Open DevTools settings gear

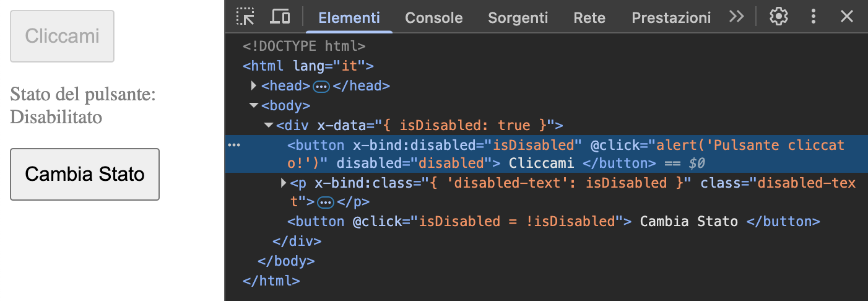tap(778, 17)
